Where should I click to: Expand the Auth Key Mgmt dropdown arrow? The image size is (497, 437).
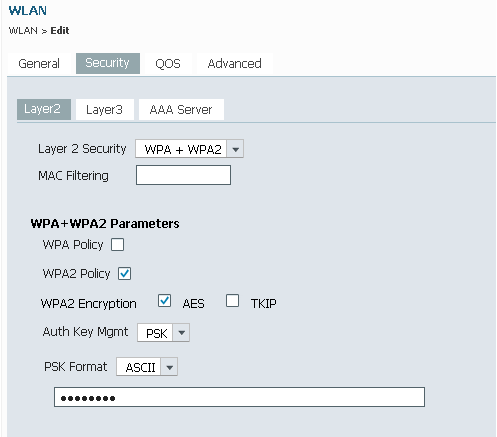point(181,333)
